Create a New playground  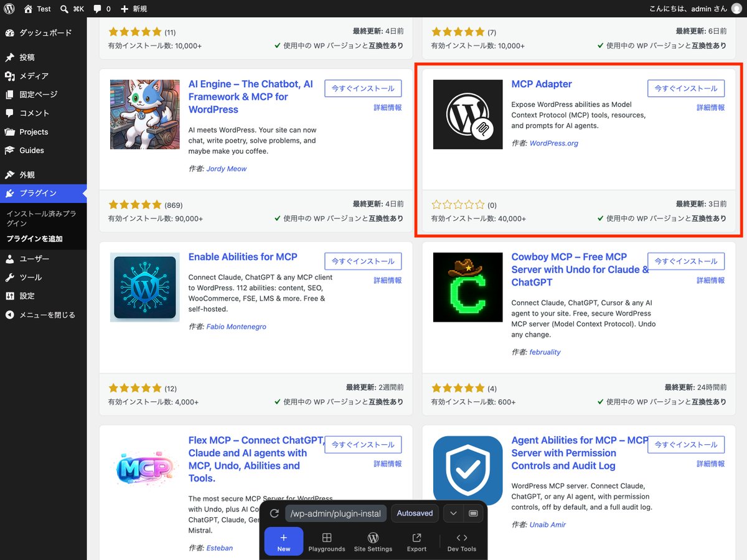point(284,541)
